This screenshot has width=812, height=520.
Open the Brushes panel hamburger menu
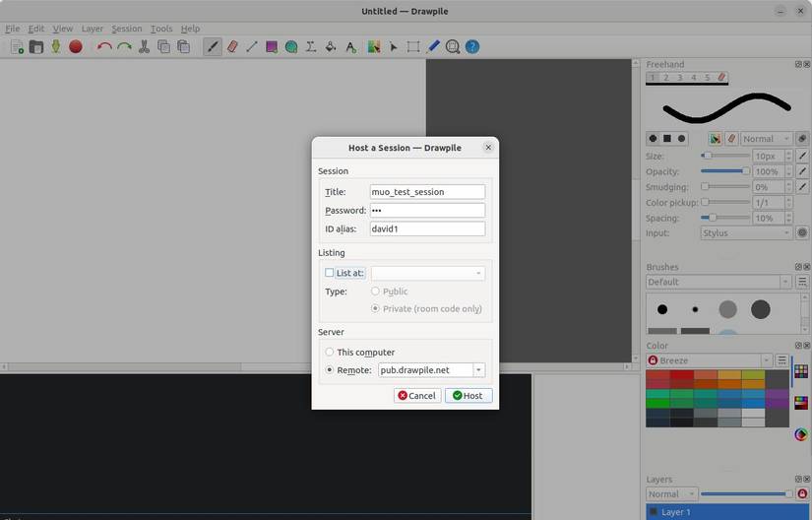tap(802, 282)
